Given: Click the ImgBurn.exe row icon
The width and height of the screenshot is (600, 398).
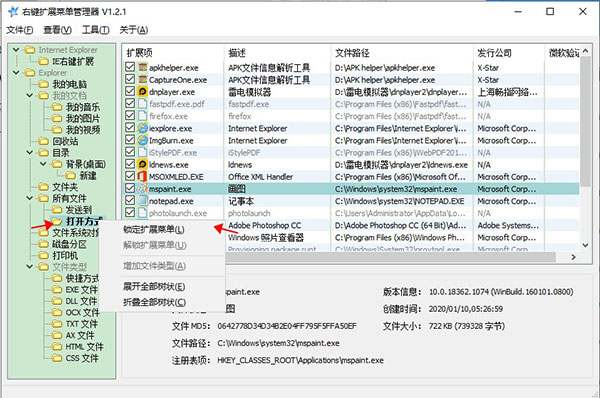Looking at the screenshot, I should pos(143,140).
